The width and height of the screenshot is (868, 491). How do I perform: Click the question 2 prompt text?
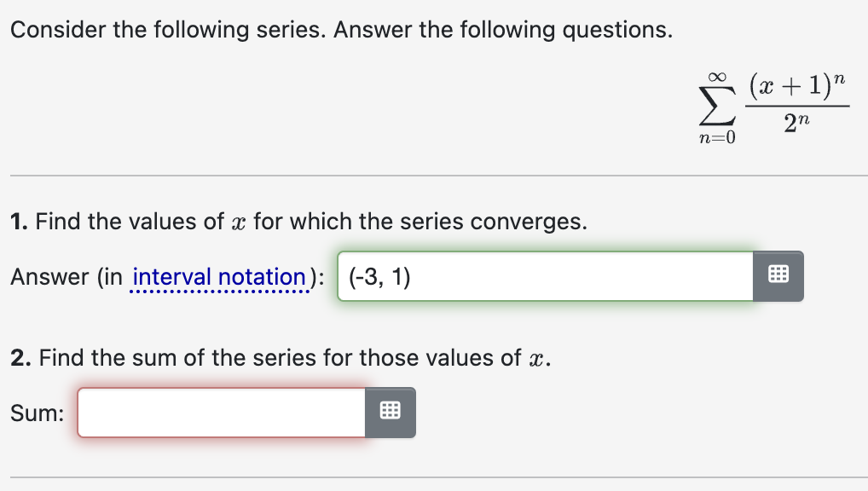281,357
